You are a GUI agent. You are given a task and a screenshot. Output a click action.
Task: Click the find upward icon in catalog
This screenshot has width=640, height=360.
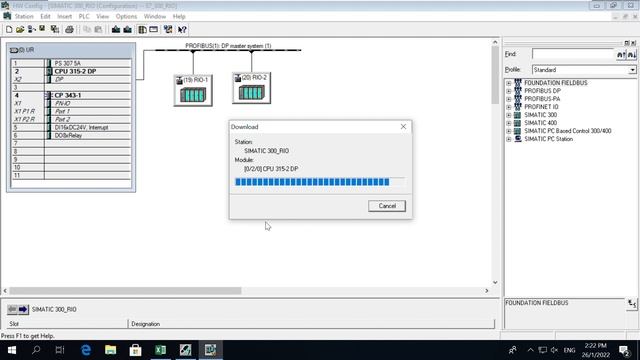click(621, 54)
